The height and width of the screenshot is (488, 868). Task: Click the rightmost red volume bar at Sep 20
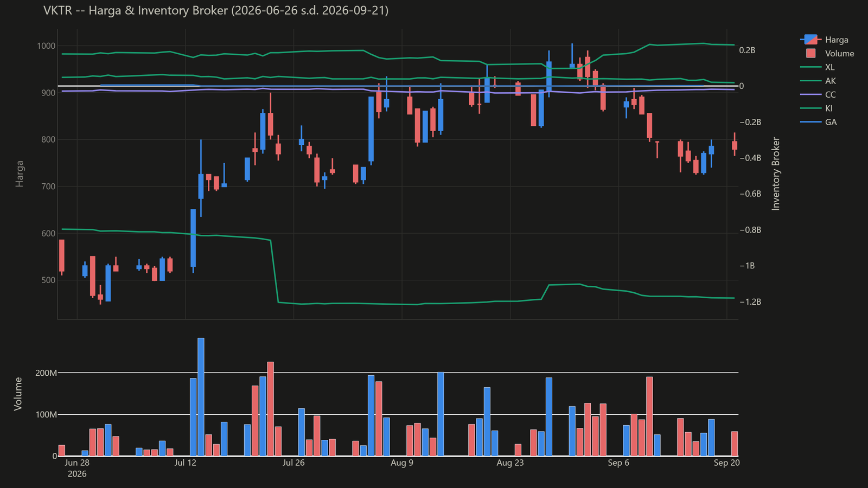coord(735,444)
